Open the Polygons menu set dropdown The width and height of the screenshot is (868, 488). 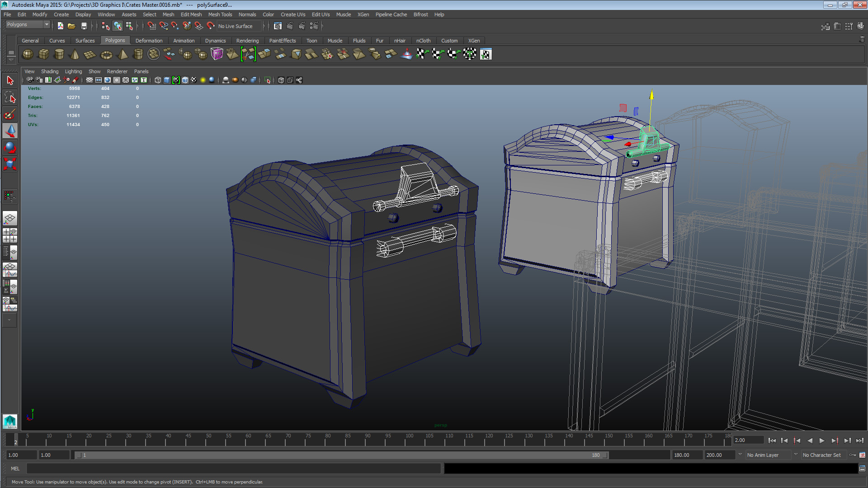coord(27,24)
